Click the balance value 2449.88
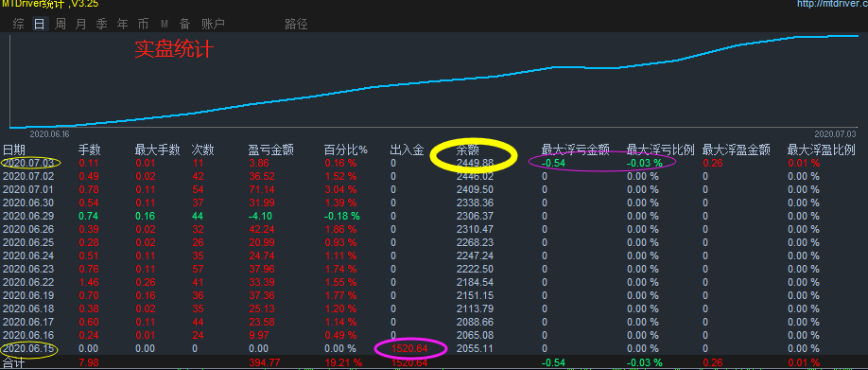The image size is (868, 370). pyautogui.click(x=475, y=163)
